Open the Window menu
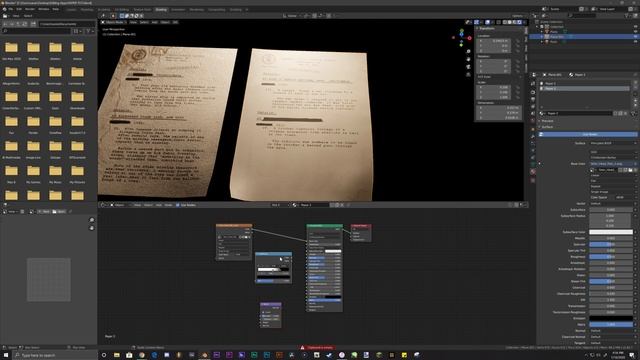The image size is (640, 360). [44, 9]
